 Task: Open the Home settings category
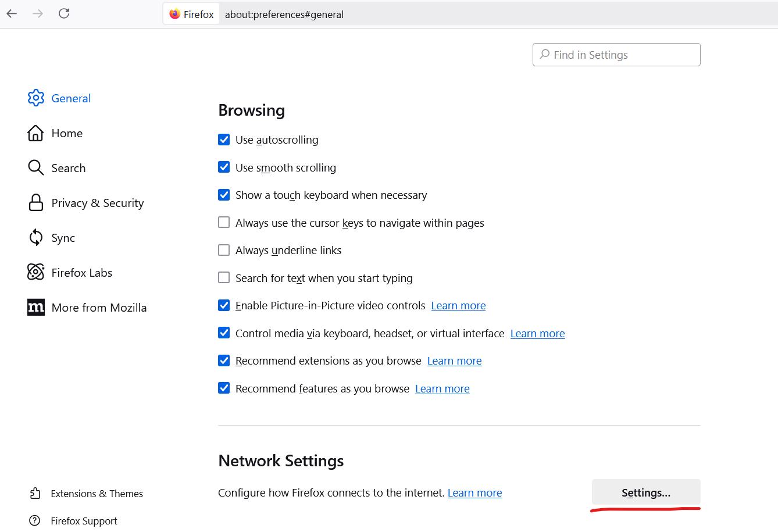[x=67, y=133]
